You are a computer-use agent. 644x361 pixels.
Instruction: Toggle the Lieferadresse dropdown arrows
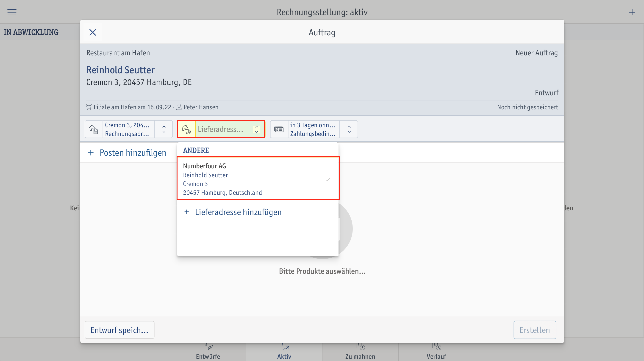click(256, 129)
